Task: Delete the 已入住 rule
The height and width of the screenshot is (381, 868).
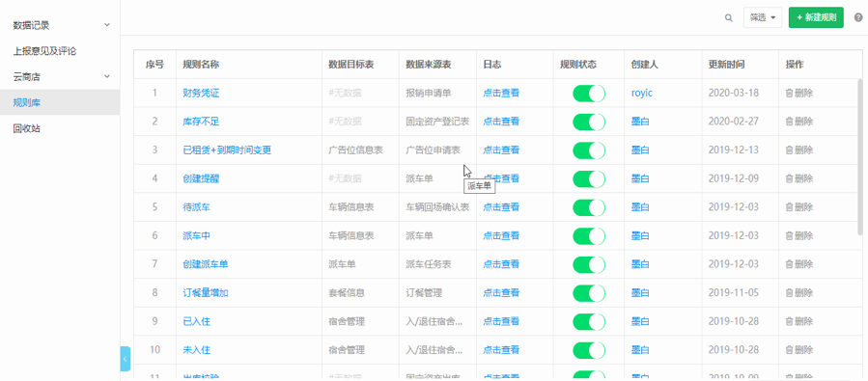Action: coord(799,321)
